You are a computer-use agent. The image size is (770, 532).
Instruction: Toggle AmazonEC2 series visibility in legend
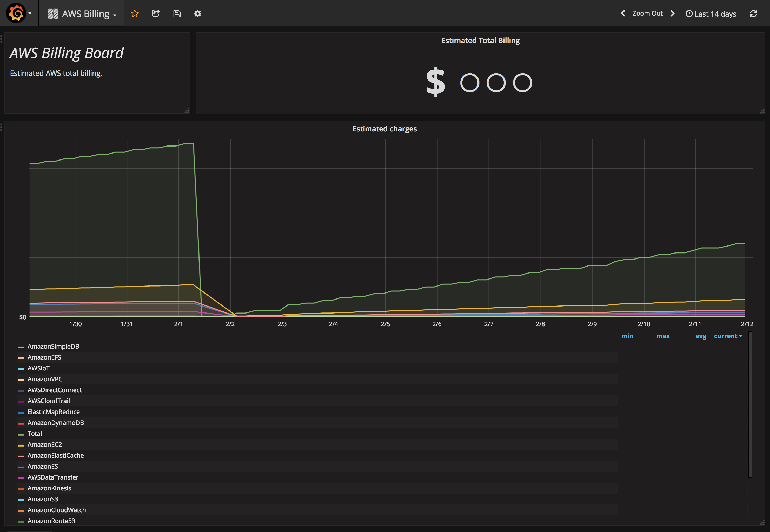(45, 445)
